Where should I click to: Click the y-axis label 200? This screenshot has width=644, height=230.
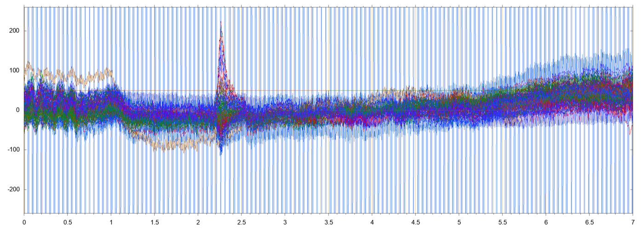(14, 31)
